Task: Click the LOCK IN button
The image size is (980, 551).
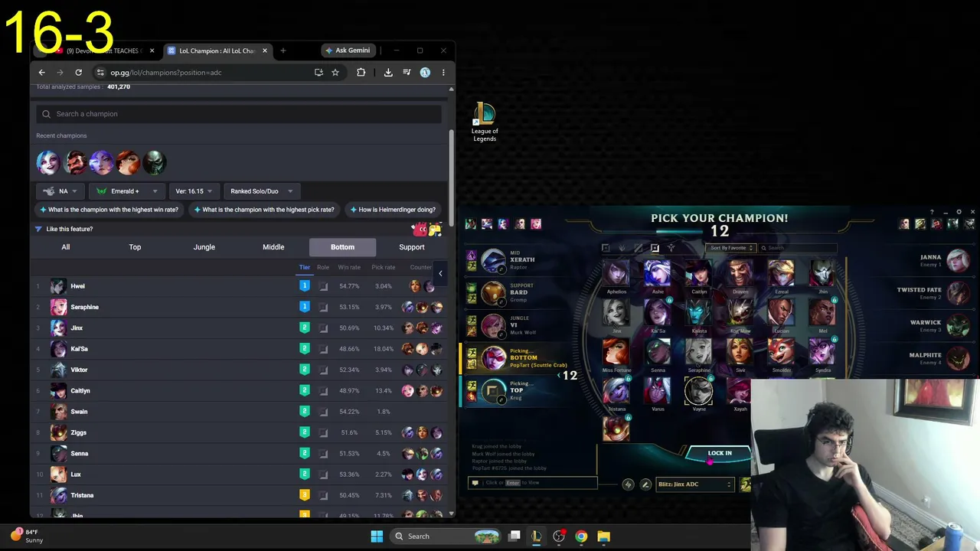Action: tap(720, 453)
